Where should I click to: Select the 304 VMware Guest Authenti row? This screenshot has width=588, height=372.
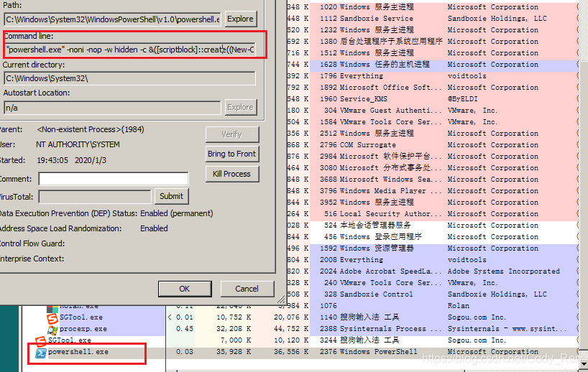click(x=433, y=111)
